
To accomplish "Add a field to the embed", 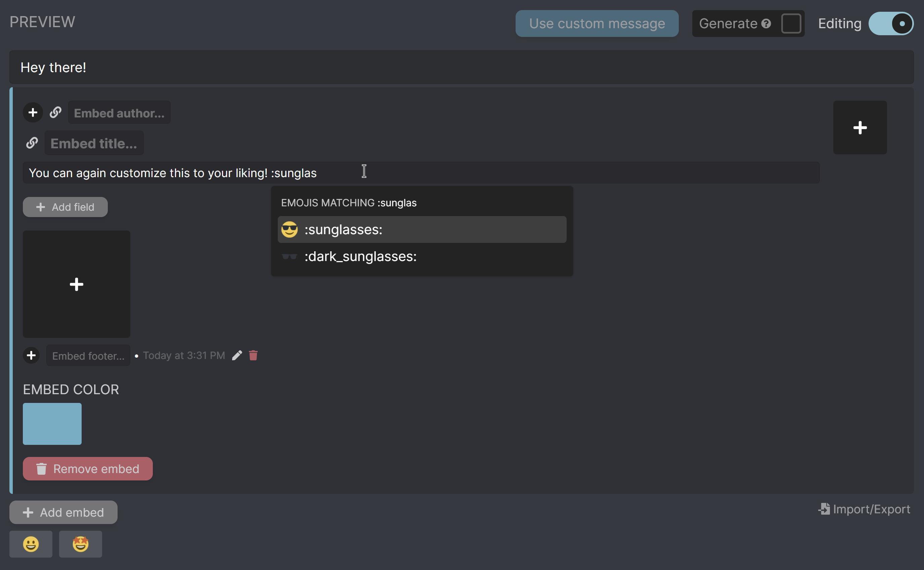I will click(x=65, y=207).
